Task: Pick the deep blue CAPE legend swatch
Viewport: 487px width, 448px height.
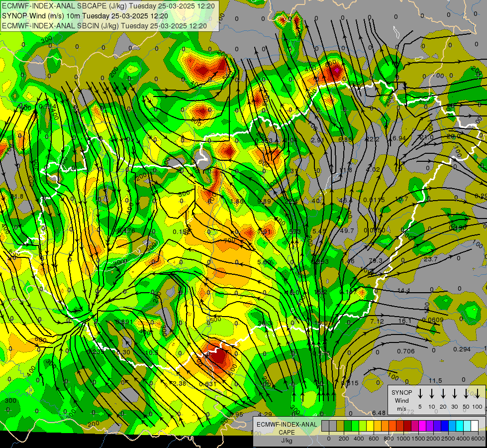Action: click(x=444, y=426)
